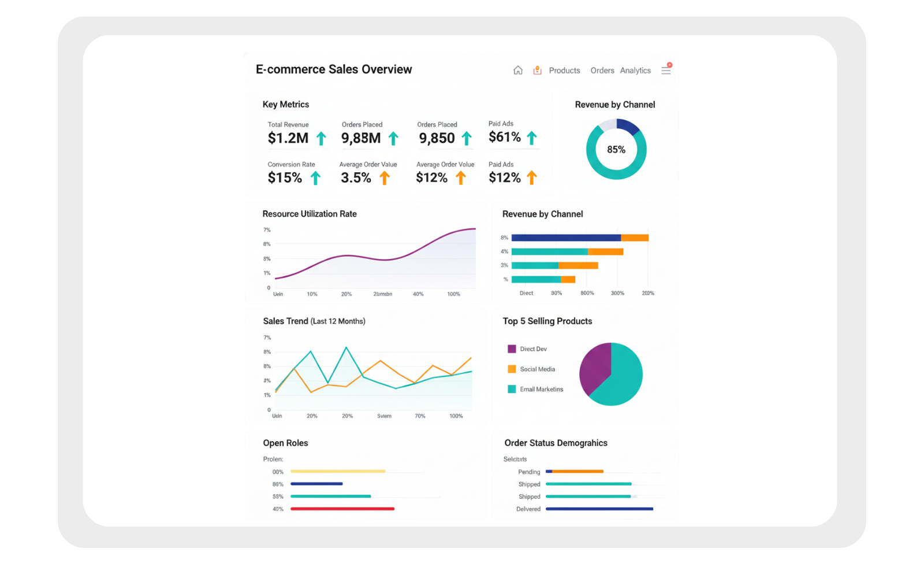Viewport: 924px width, 578px height.
Task: Toggle the Email Marketing legend entry
Action: coord(541,390)
